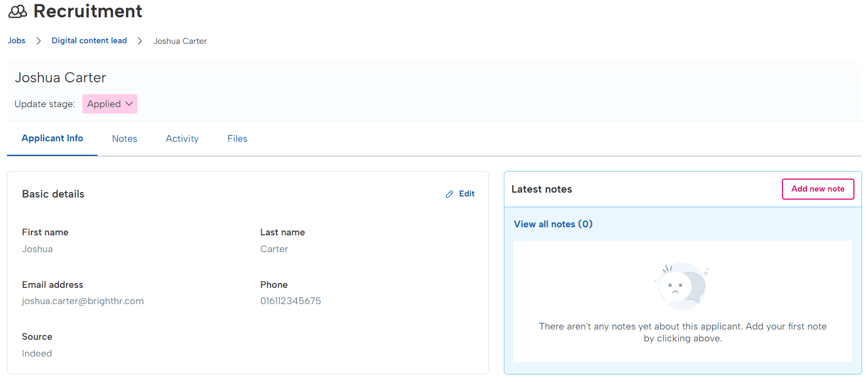Viewport: 868px width, 382px height.
Task: Click the chevron after Digital content lead
Action: [x=140, y=41]
